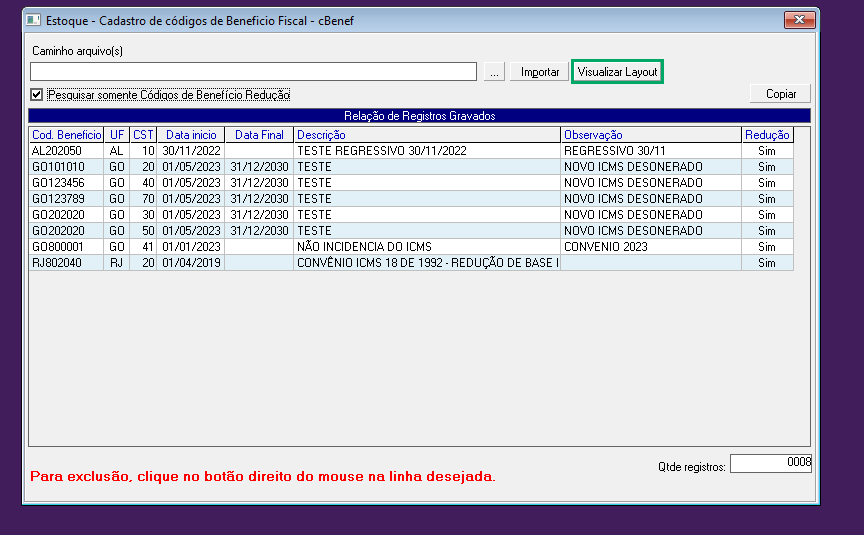864x535 pixels.
Task: Click the window title bar app icon
Action: tap(34, 20)
